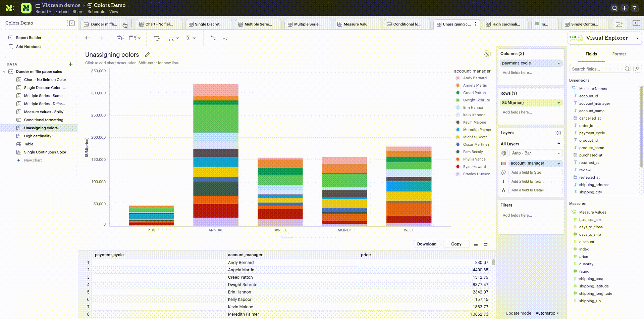Click New chart in sidebar
The image size is (644, 319).
coord(33,160)
